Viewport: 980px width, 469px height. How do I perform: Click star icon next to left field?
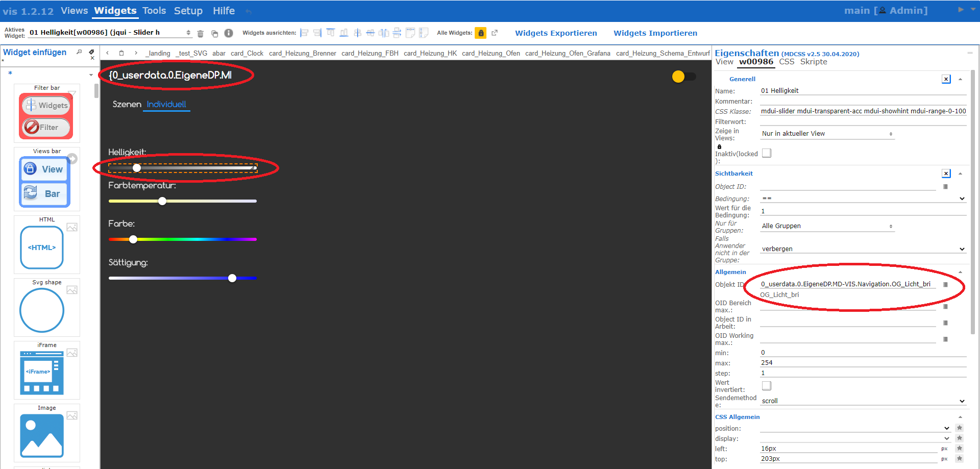[x=960, y=449]
